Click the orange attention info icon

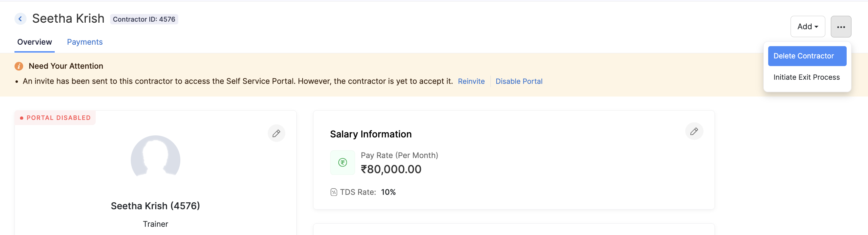(x=19, y=66)
